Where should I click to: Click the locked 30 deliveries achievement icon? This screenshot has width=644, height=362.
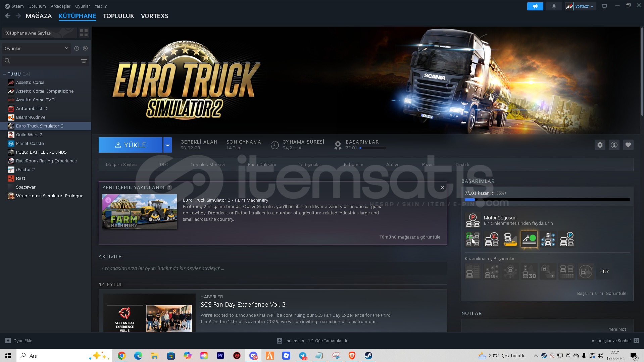529,271
